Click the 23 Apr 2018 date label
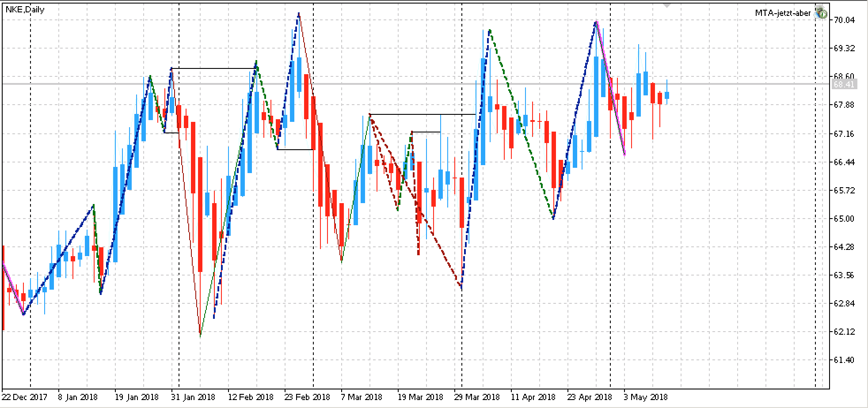Viewport: 868px width, 408px height. pyautogui.click(x=590, y=397)
